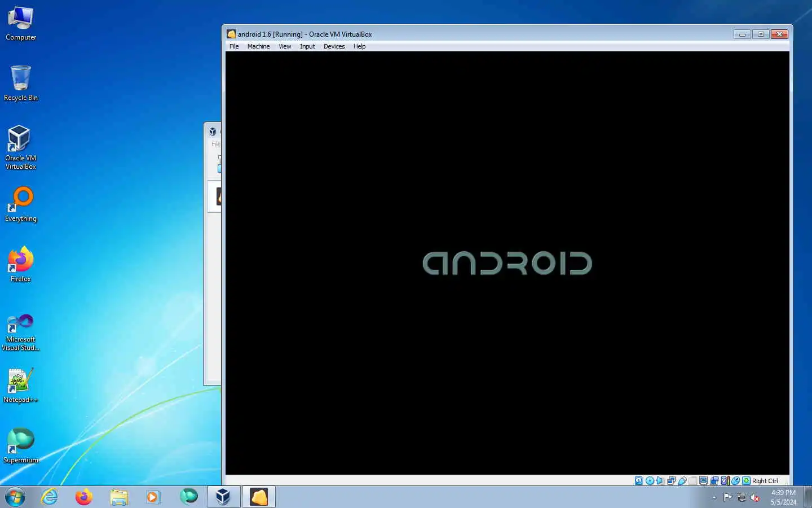Click the Right Ctrl host key label
812x508 pixels.
[x=765, y=481]
